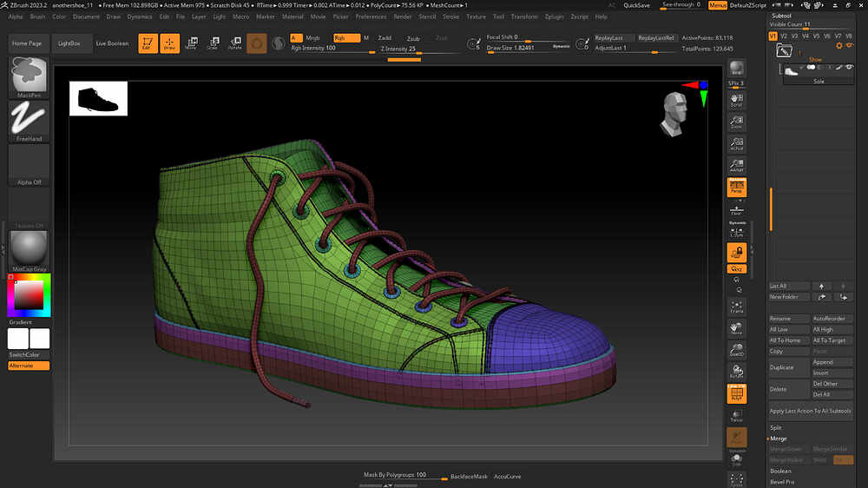The width and height of the screenshot is (868, 488).
Task: Click the Draw Size slider
Action: pos(529,48)
